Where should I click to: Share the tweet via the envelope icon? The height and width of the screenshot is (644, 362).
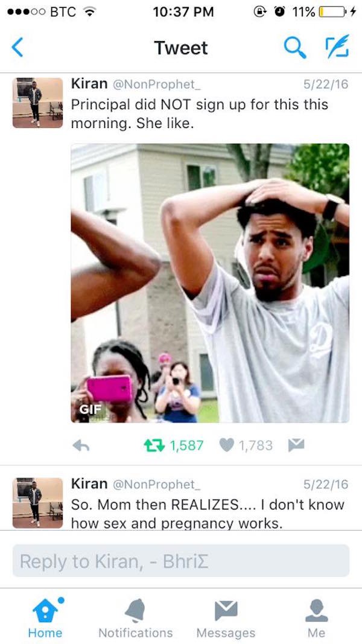point(296,445)
